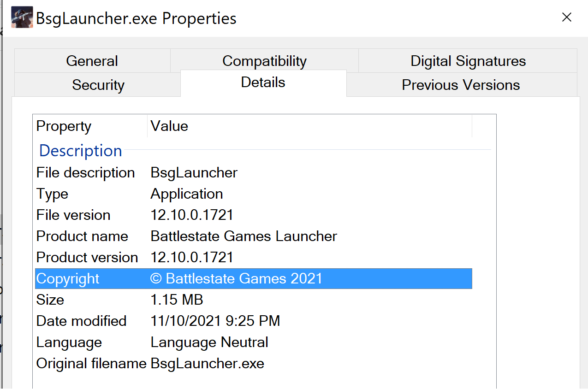Image resolution: width=588 pixels, height=389 pixels.
Task: Click the Language Neutral value
Action: point(209,342)
